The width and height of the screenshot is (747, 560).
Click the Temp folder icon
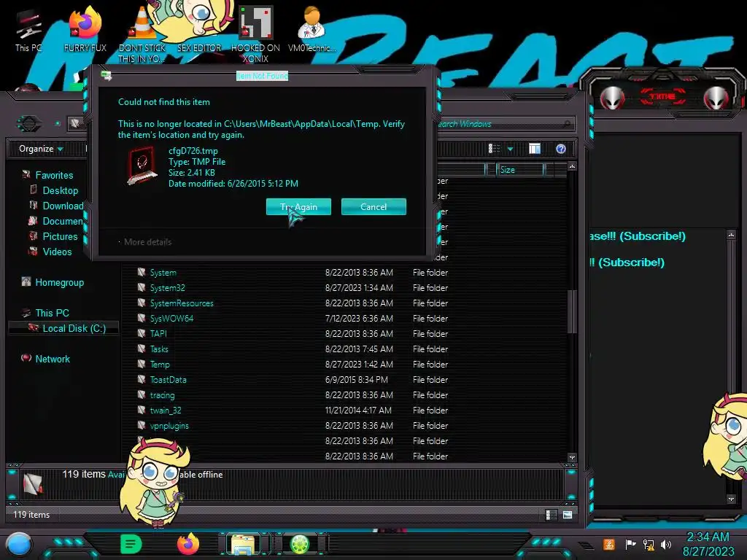(142, 364)
